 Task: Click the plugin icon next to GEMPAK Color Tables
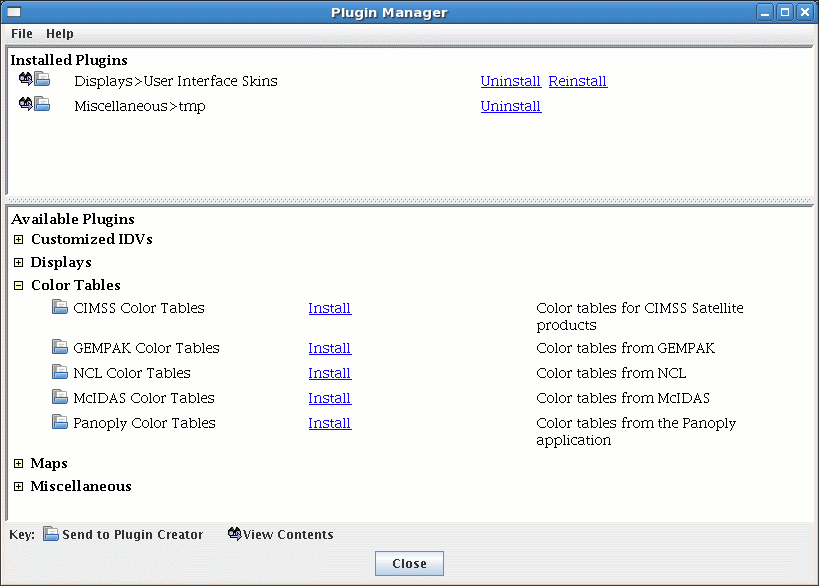tap(58, 348)
